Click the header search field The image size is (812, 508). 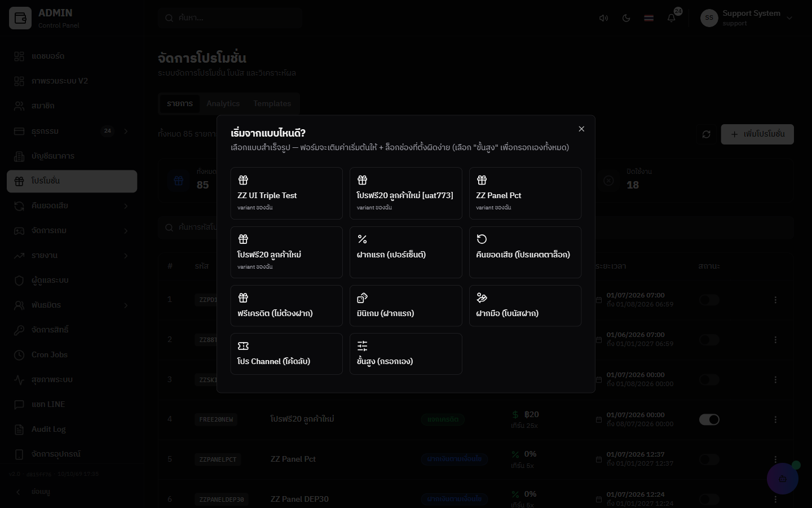pyautogui.click(x=230, y=18)
